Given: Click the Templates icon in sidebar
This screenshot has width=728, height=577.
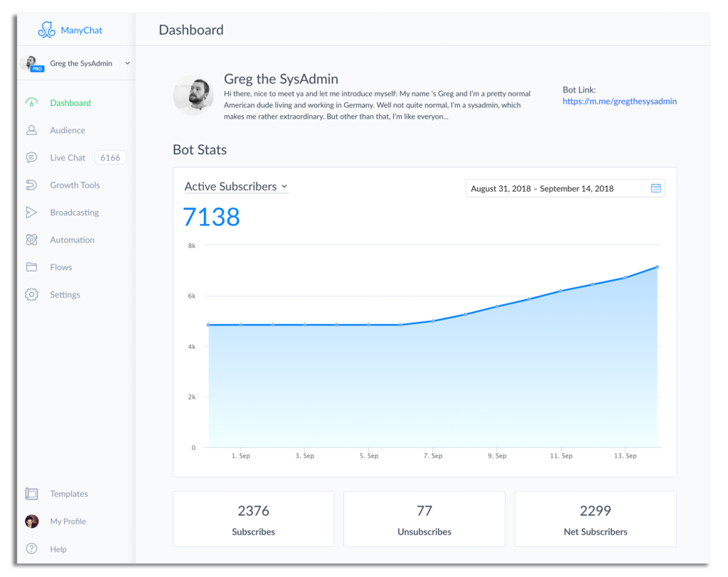Looking at the screenshot, I should click(31, 493).
